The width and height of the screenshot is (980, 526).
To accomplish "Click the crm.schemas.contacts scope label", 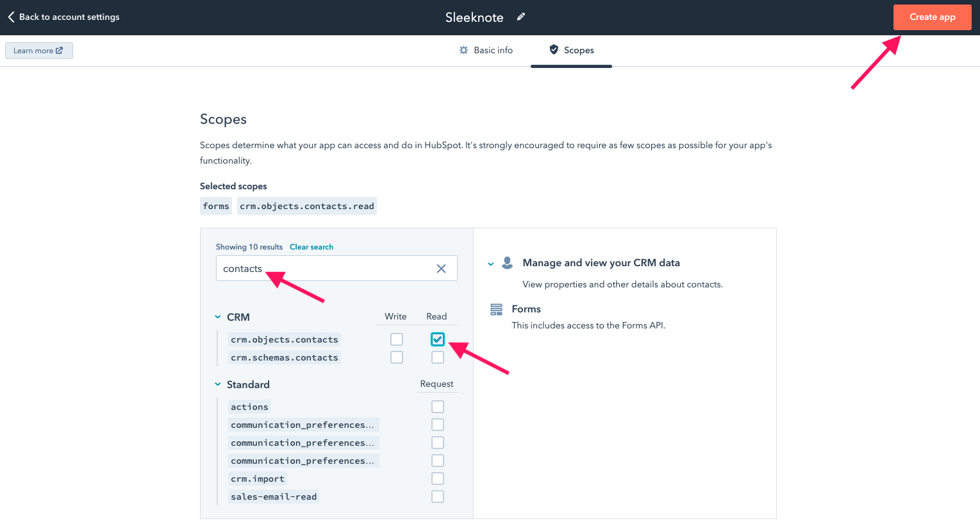I will 285,357.
